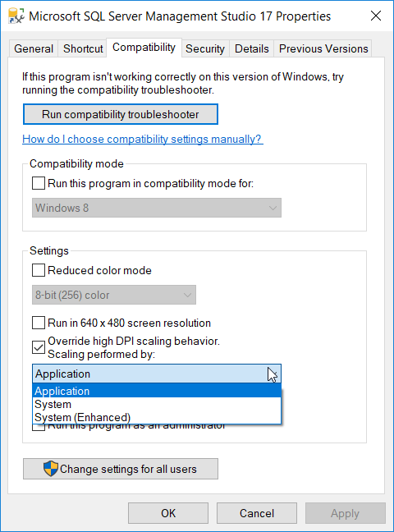Go to the Security tab

click(x=205, y=48)
